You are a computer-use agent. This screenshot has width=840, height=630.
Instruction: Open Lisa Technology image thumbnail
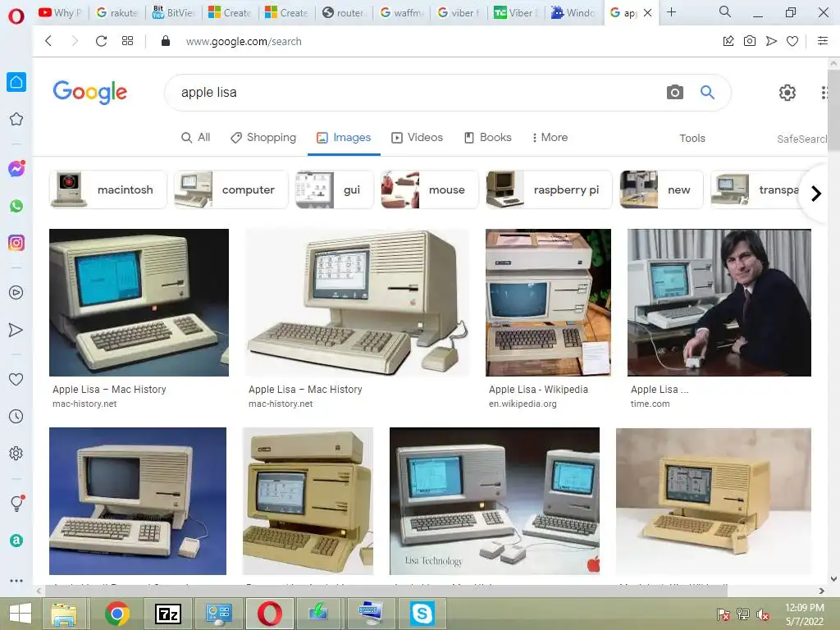click(495, 501)
